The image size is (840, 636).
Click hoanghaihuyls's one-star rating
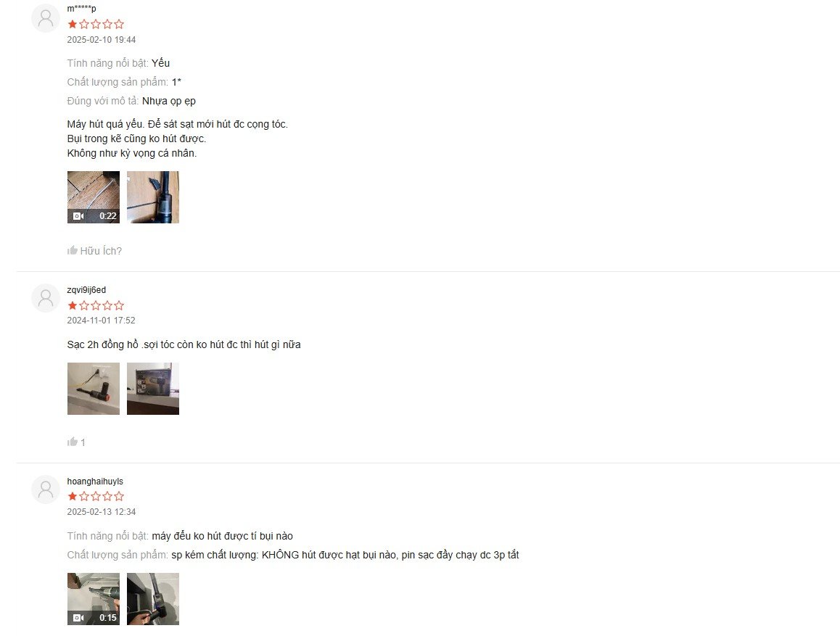click(96, 496)
